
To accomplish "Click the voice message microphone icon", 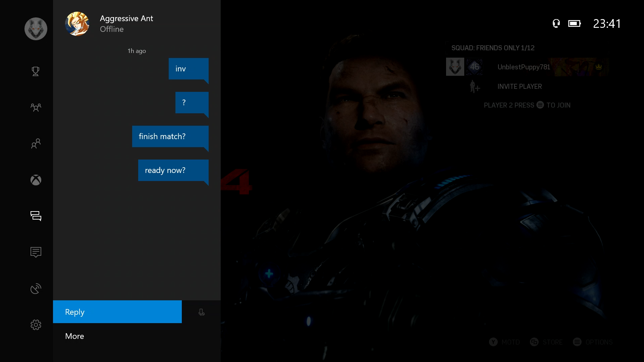I will click(201, 312).
